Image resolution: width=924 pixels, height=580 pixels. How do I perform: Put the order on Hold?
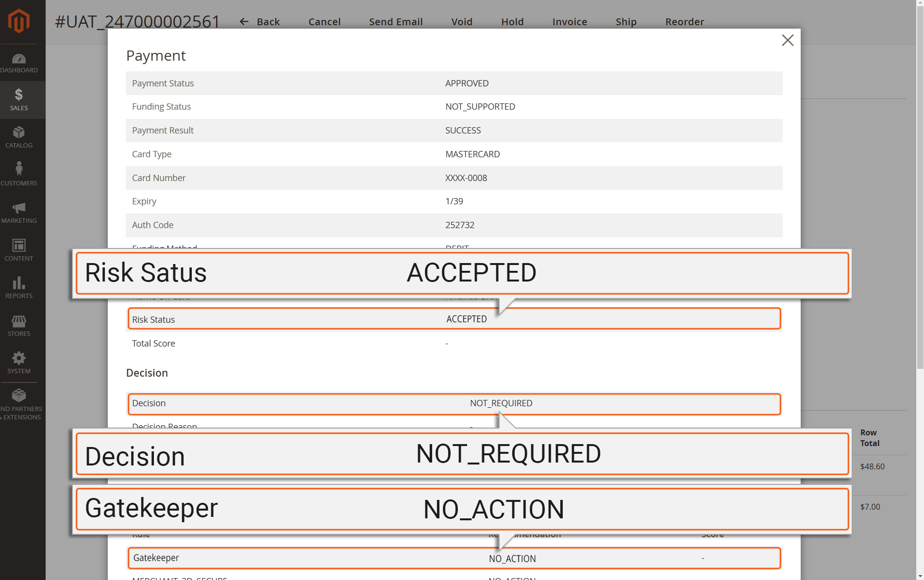click(x=512, y=22)
